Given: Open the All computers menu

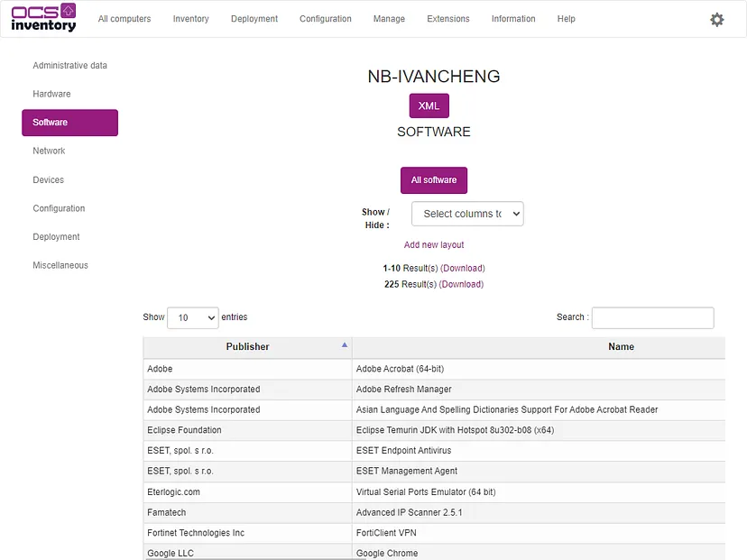Looking at the screenshot, I should [124, 19].
